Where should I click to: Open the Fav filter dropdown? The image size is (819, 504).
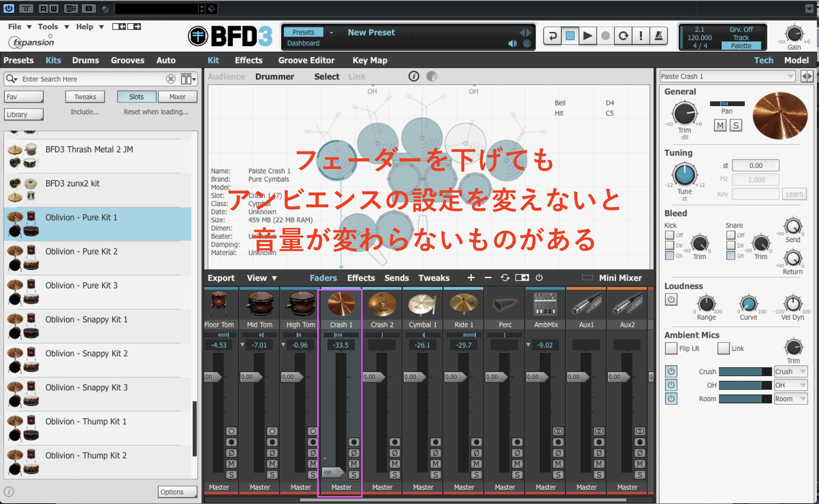click(x=24, y=97)
